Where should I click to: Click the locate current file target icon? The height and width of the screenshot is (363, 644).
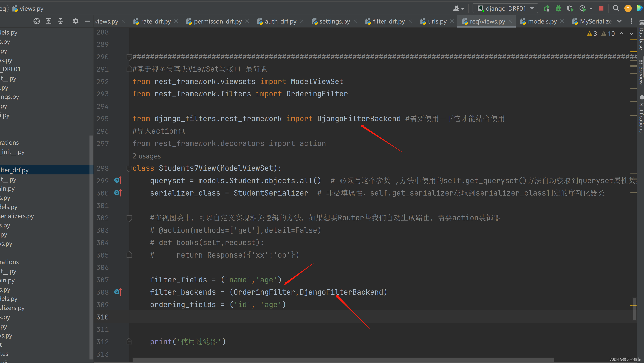coord(36,21)
